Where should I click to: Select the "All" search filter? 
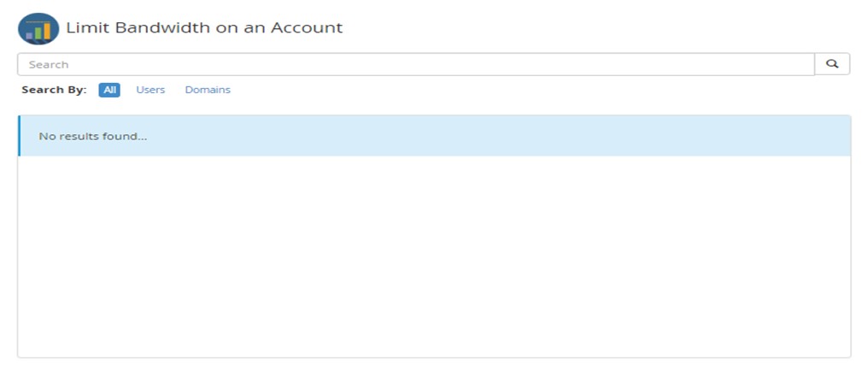[x=109, y=90]
